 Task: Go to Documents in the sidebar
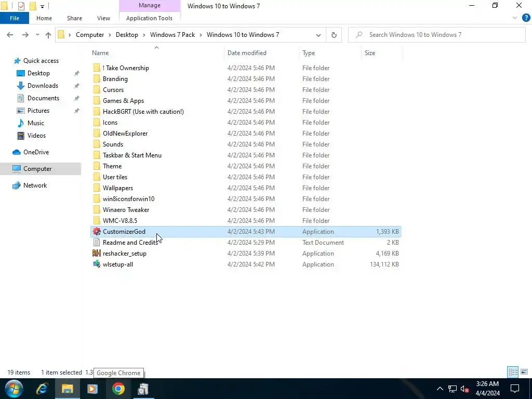coord(43,98)
